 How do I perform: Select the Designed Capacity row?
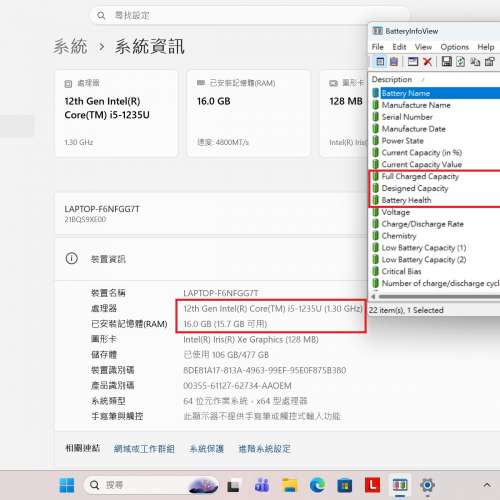pos(436,188)
